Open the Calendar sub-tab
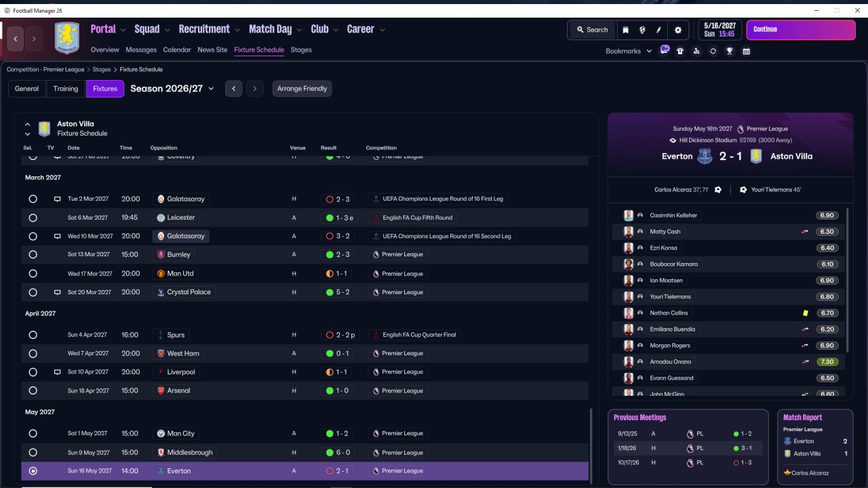Image resolution: width=868 pixels, height=488 pixels. coord(177,49)
